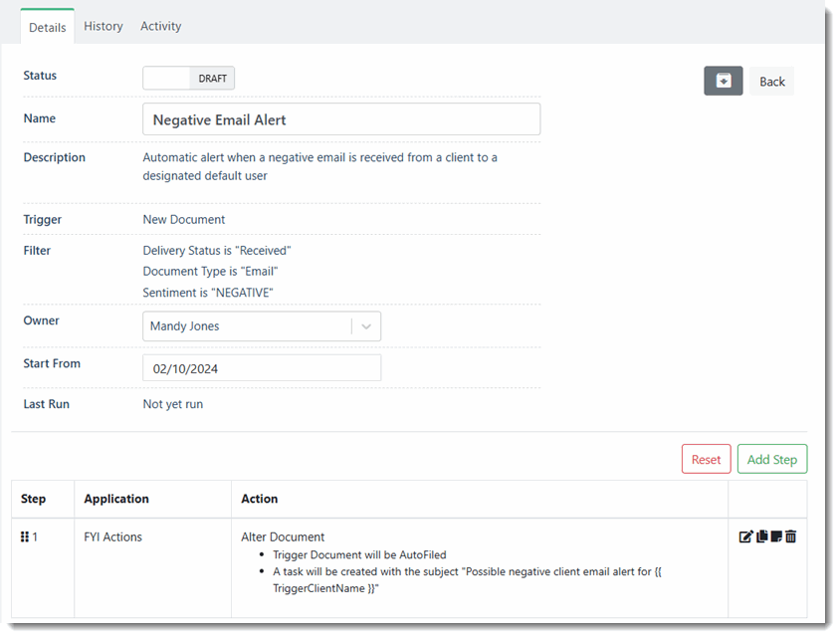Edit step 1 using the pencil icon

pos(745,536)
